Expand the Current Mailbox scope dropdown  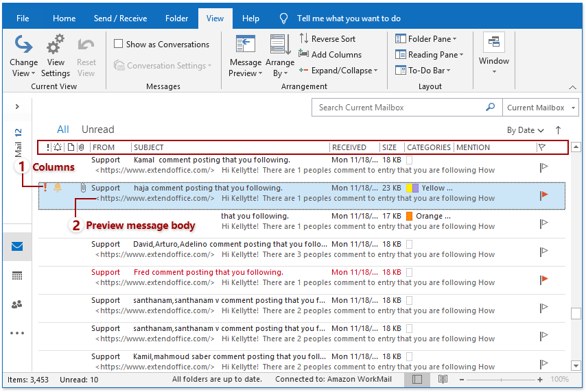pyautogui.click(x=541, y=108)
